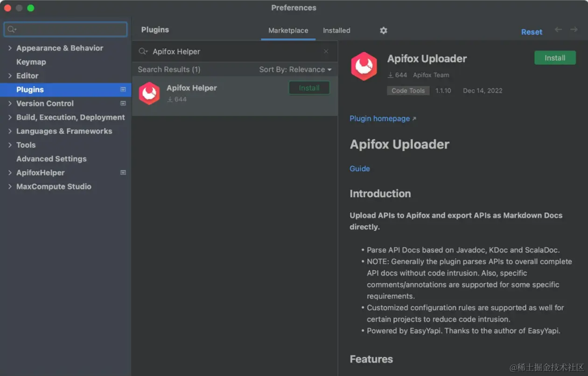Switch to the Installed tab
The width and height of the screenshot is (588, 376).
click(x=336, y=30)
